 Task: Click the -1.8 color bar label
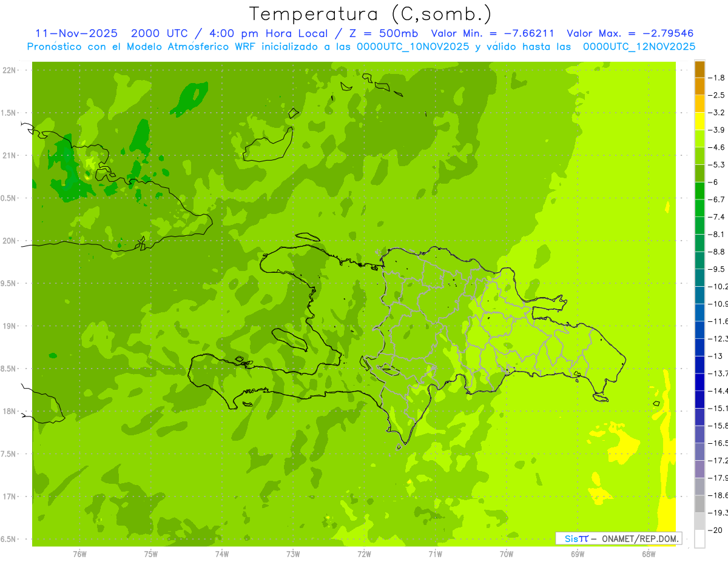click(x=716, y=78)
